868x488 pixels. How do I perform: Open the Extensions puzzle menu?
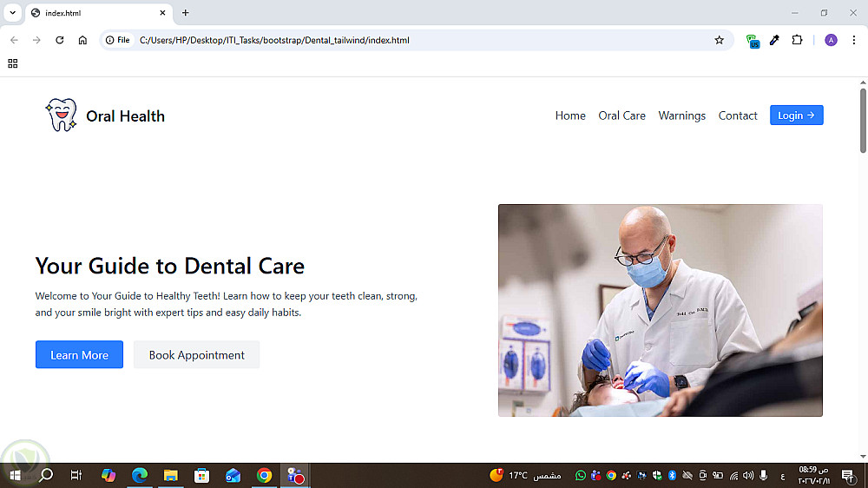click(797, 40)
